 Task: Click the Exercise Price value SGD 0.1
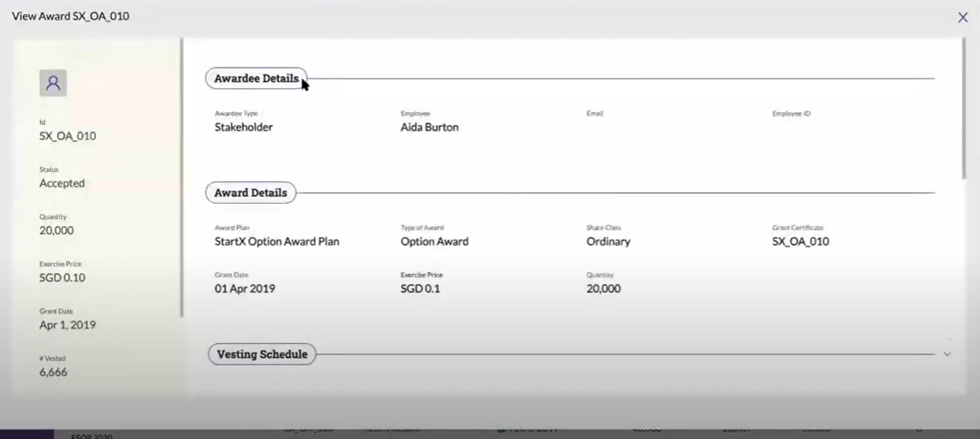(x=420, y=289)
